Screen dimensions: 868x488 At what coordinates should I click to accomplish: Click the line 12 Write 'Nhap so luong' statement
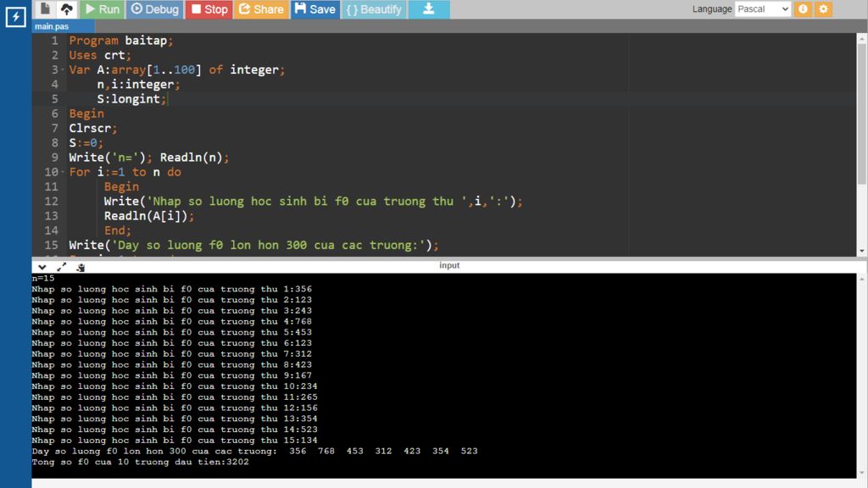pyautogui.click(x=314, y=202)
